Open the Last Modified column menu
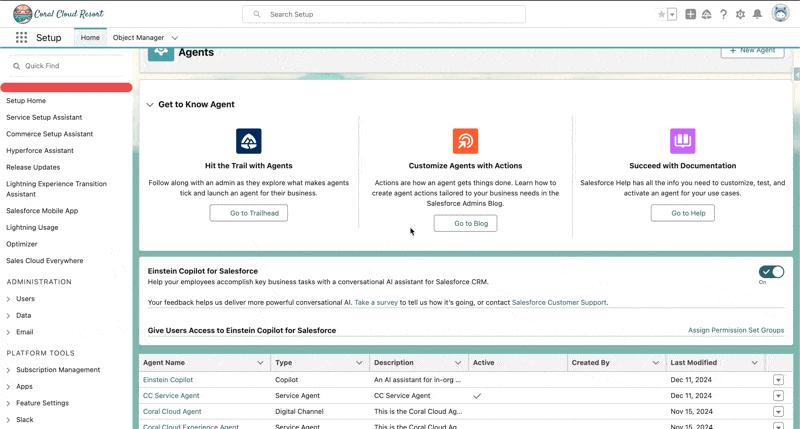Viewport: 800px width, 429px height. click(x=755, y=363)
